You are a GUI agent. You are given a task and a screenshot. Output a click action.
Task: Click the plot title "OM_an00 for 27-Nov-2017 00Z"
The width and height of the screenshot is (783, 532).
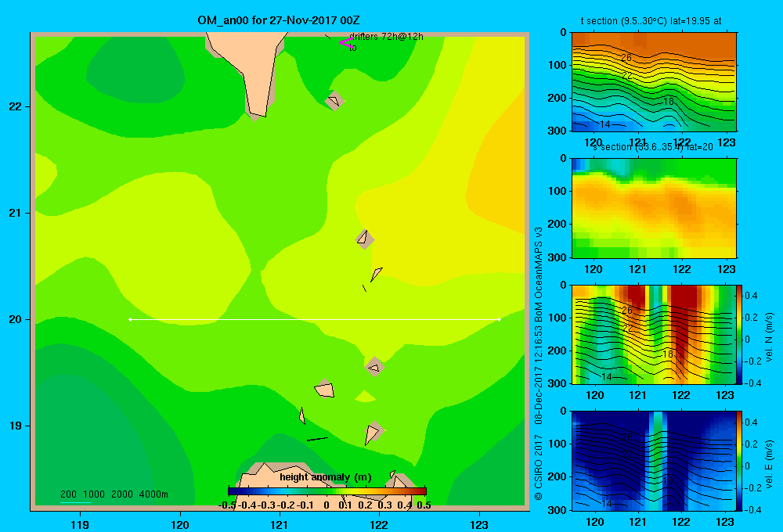click(x=279, y=20)
